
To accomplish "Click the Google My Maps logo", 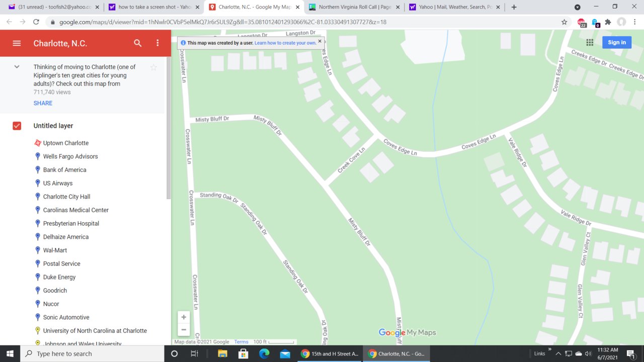I will [x=407, y=332].
